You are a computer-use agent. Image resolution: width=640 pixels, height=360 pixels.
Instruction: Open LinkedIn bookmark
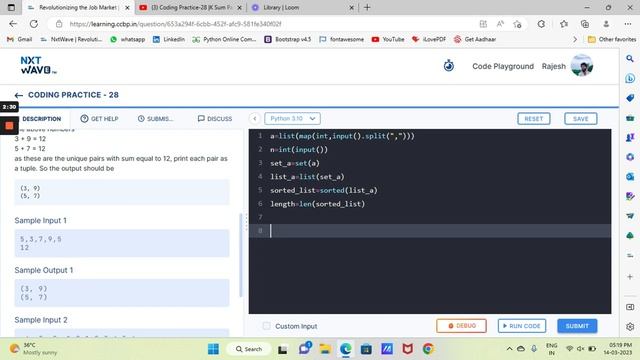pyautogui.click(x=169, y=39)
